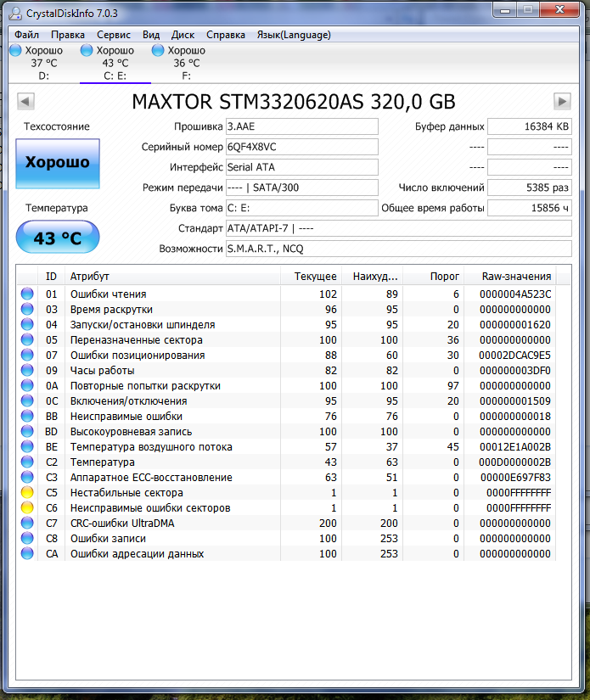Select raw value 0000004A523C

515,294
